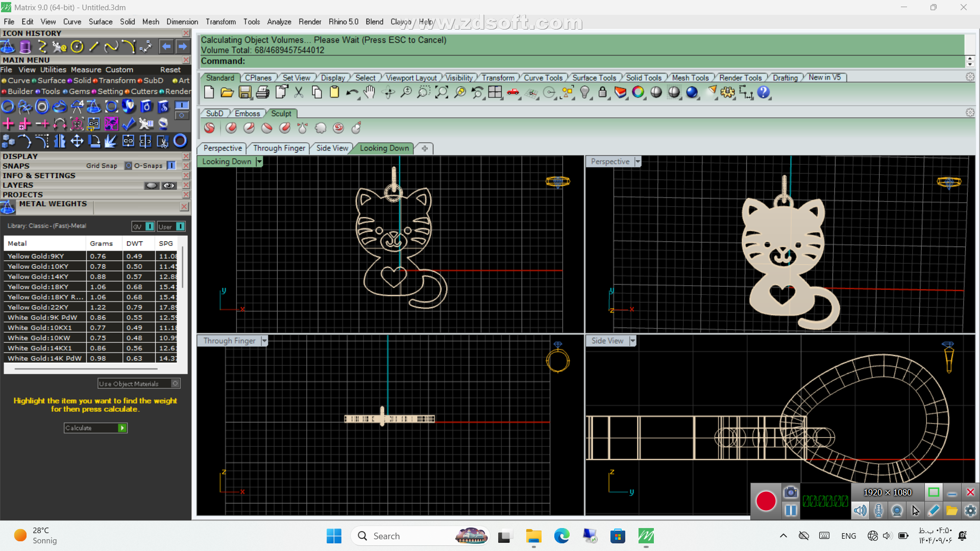
Task: Click the Metal Weights scale icon
Action: click(x=8, y=207)
